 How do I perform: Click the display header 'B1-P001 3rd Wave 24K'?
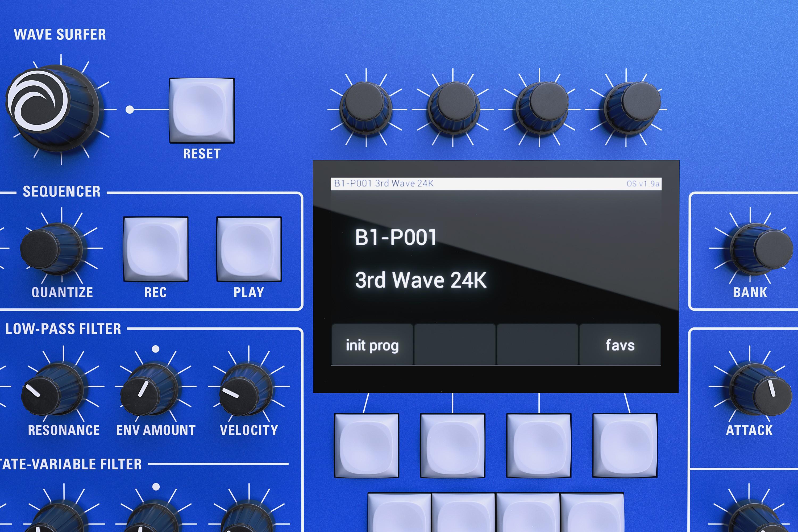[x=384, y=184]
